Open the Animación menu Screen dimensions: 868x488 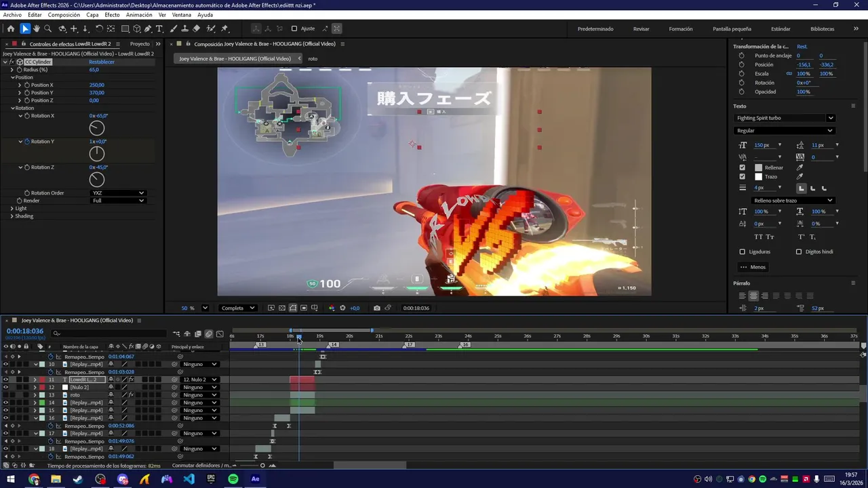pyautogui.click(x=139, y=15)
